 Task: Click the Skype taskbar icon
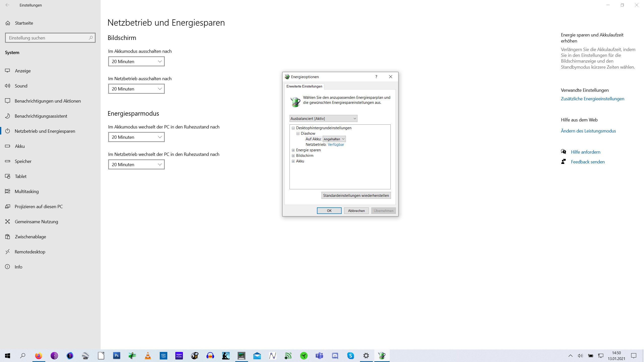[351, 355]
